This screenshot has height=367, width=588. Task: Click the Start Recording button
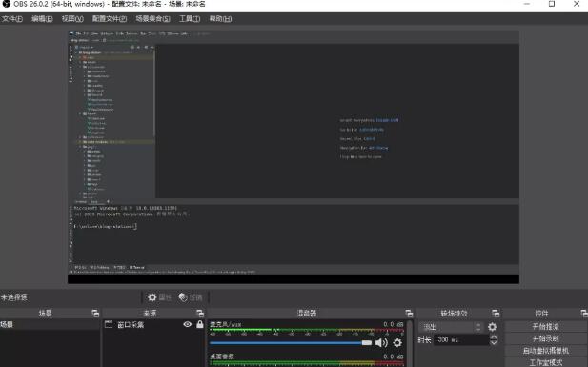[x=546, y=338]
